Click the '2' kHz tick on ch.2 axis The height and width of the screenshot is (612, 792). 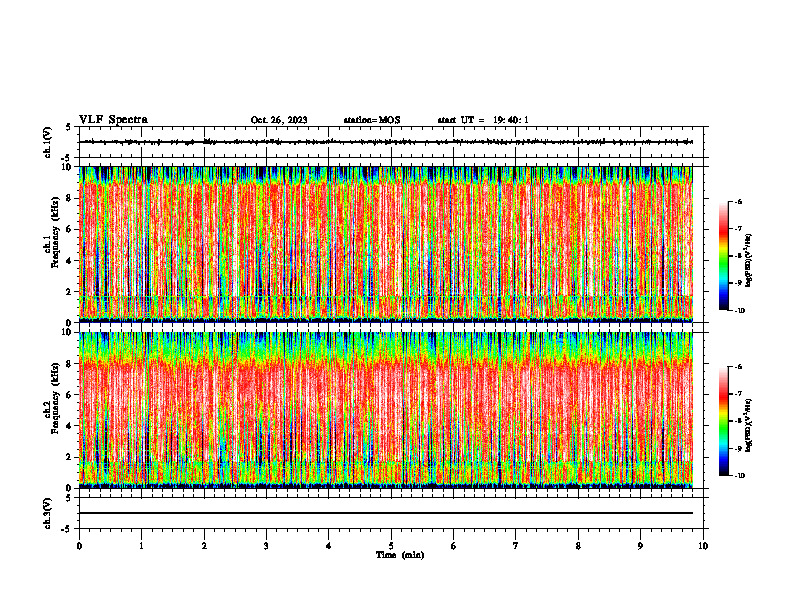tap(70, 457)
